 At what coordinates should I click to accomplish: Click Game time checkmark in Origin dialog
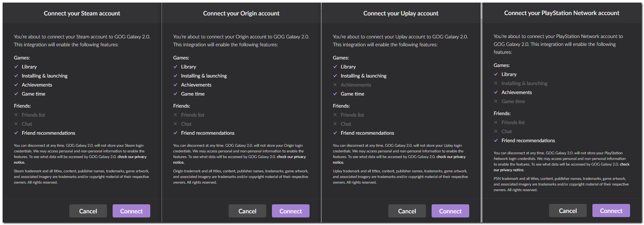coord(175,94)
